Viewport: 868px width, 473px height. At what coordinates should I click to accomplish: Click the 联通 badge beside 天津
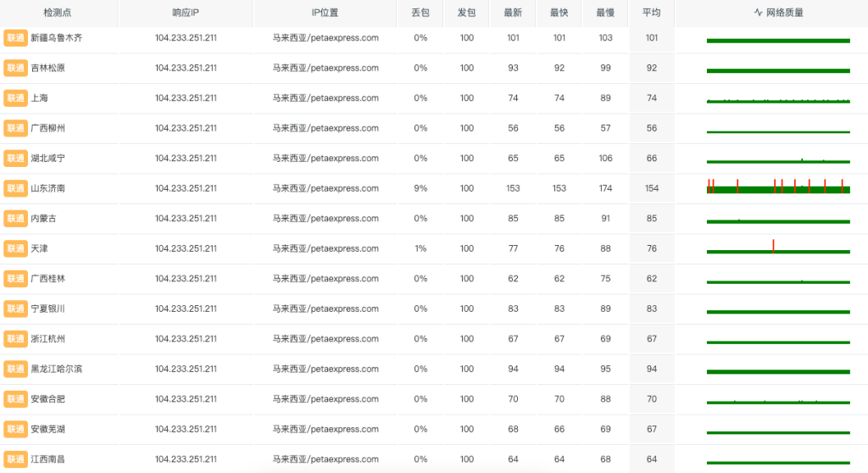click(15, 248)
